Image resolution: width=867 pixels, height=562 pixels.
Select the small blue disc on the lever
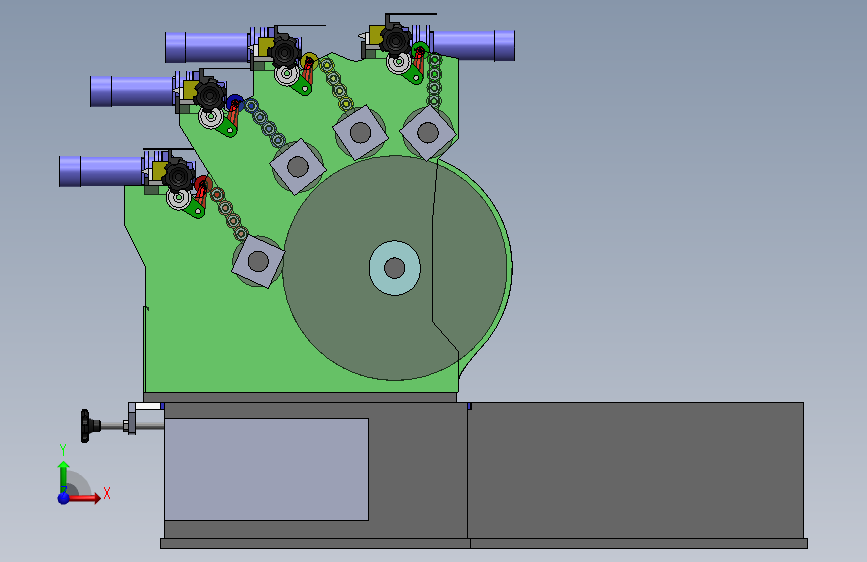(235, 103)
